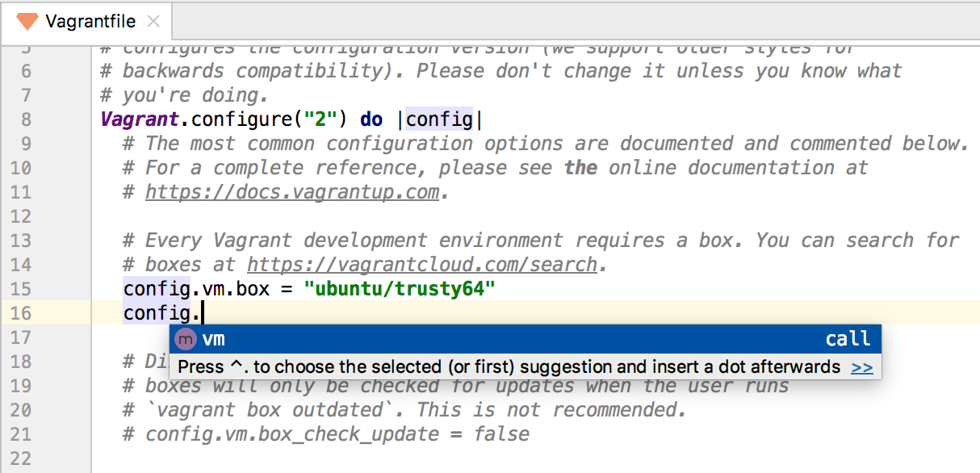The height and width of the screenshot is (473, 980).
Task: Click the "do" keyword on line 8
Action: 371,119
